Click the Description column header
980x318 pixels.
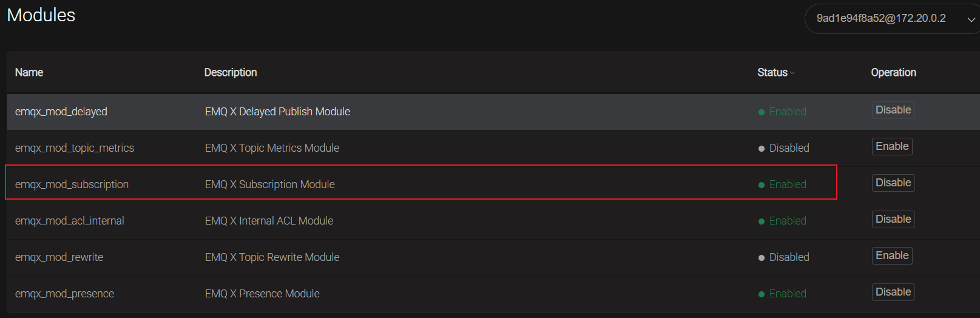tap(231, 72)
